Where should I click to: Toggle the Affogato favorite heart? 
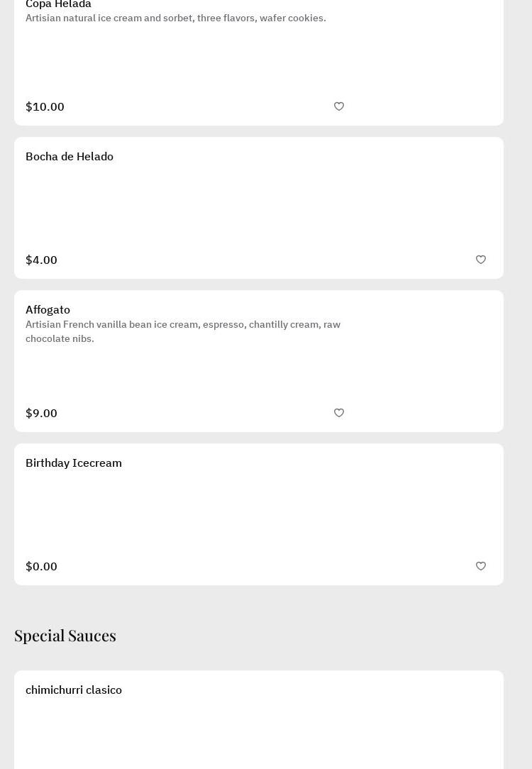click(x=339, y=413)
